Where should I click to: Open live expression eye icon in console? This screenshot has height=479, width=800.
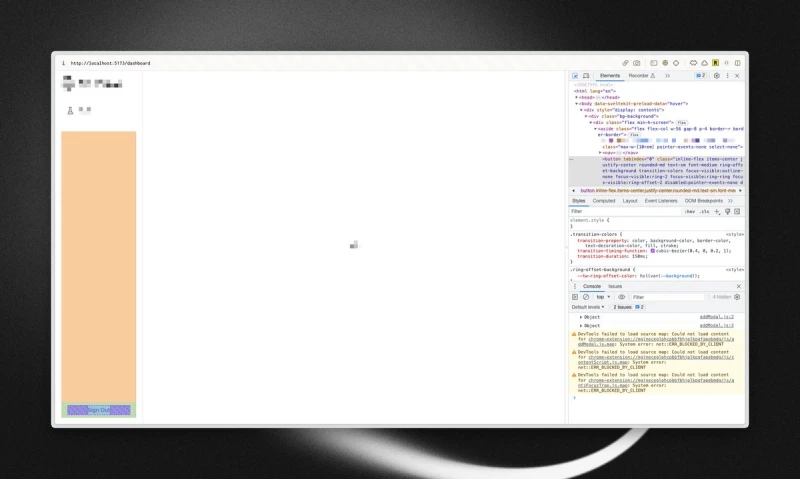621,297
